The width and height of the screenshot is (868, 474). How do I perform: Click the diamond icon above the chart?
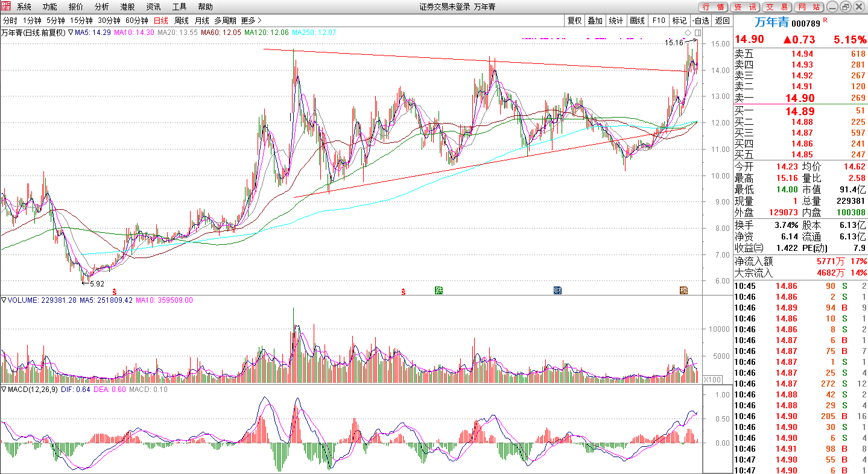pos(688,32)
